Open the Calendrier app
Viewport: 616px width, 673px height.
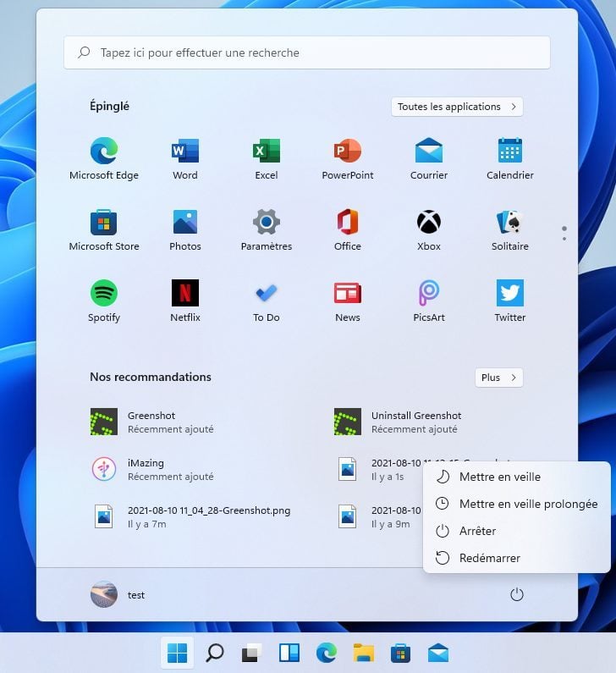tap(510, 158)
